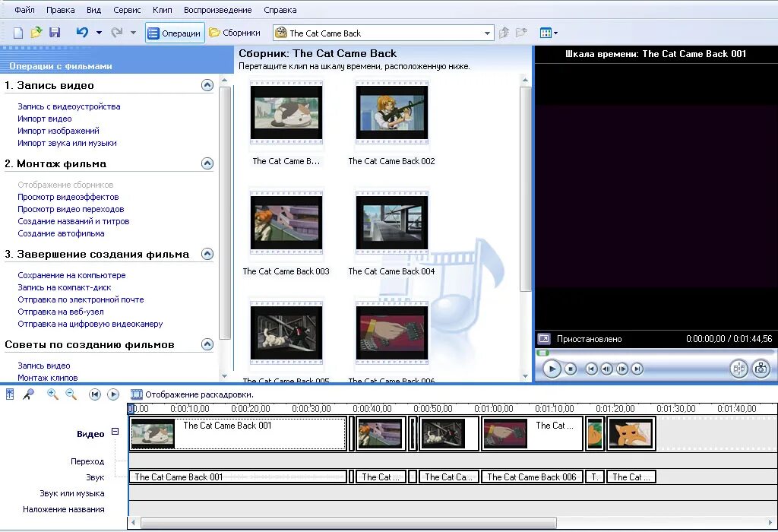Click Запись с видеоустройства link
Viewport: 778px width, 532px height.
point(69,106)
